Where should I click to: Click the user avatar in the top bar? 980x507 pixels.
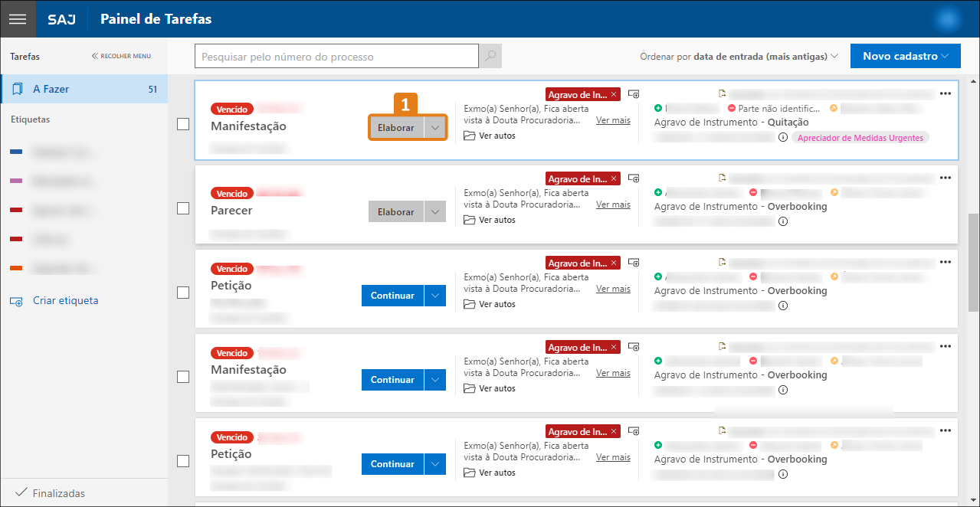[949, 19]
